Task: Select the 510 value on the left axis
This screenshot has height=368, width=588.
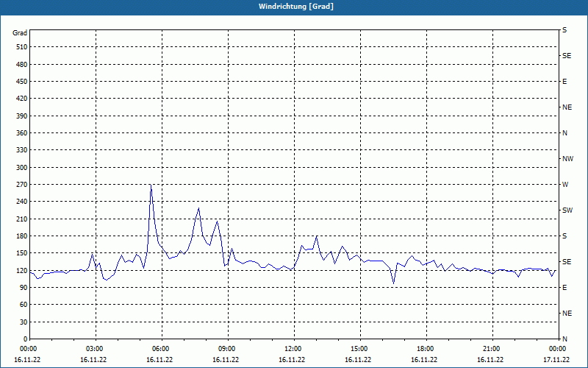Action: (22, 47)
